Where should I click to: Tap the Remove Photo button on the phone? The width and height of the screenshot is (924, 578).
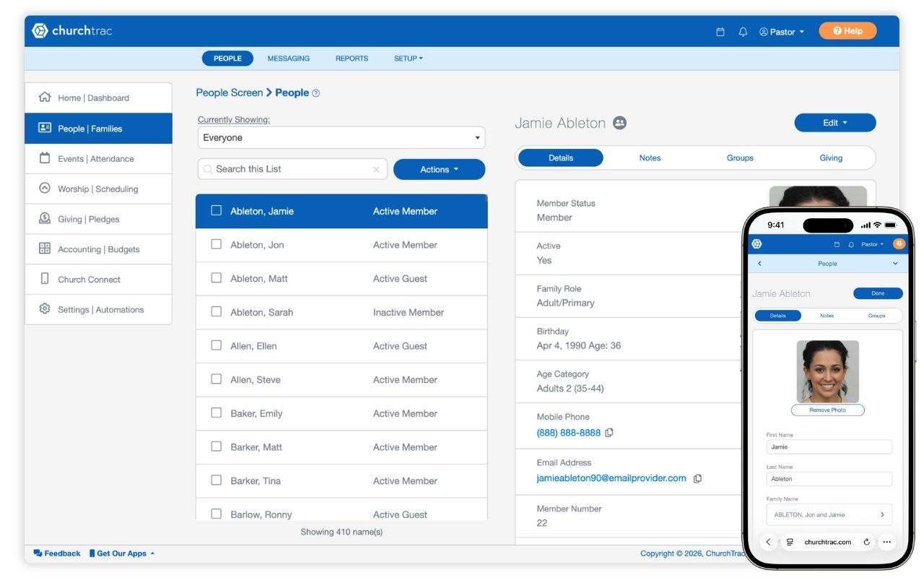[827, 410]
